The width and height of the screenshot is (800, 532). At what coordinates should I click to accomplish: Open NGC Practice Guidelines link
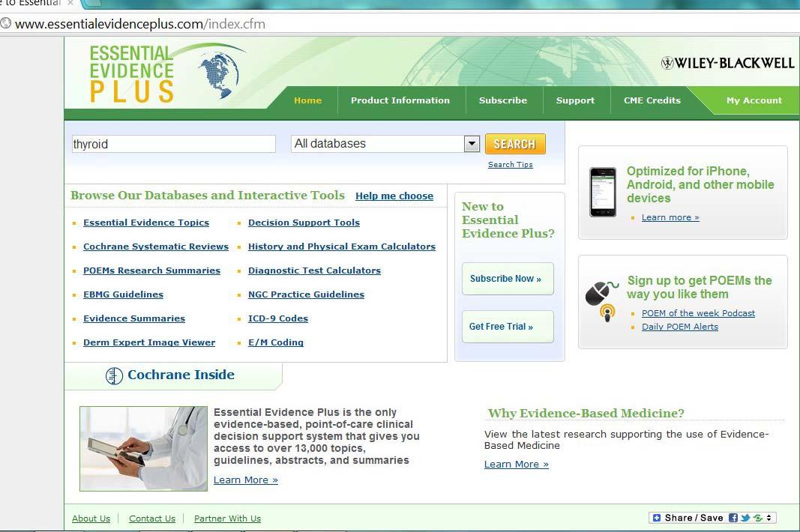(x=306, y=294)
